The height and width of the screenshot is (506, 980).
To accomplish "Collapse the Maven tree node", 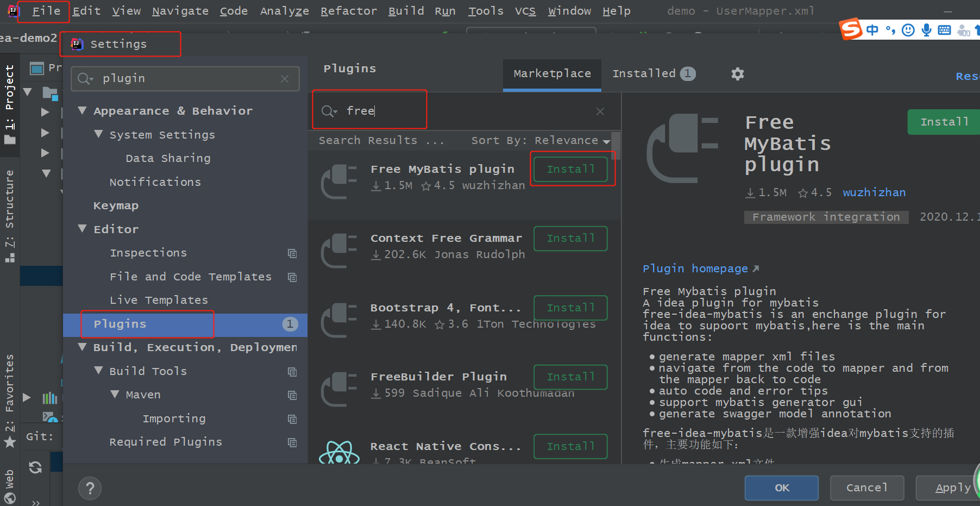I will (x=115, y=394).
